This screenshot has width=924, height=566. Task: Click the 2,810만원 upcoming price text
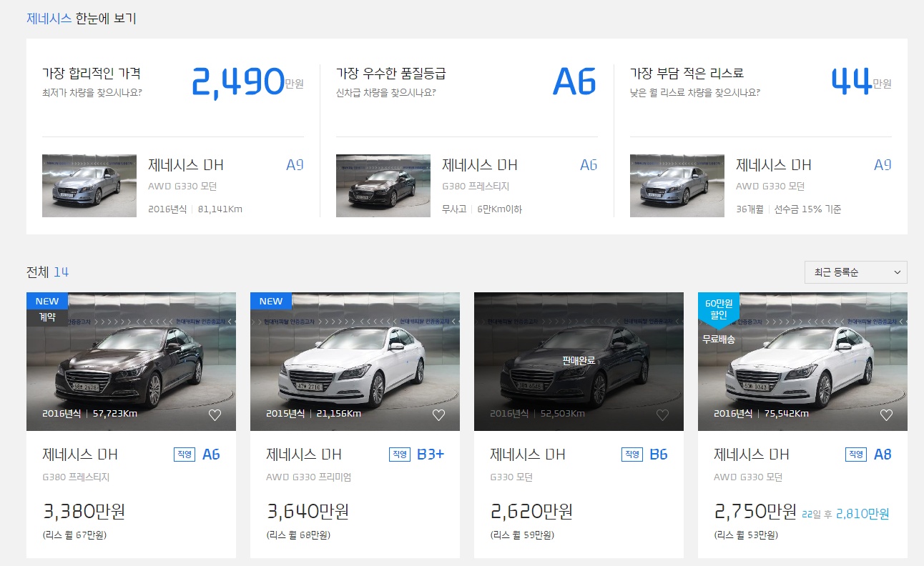(862, 514)
